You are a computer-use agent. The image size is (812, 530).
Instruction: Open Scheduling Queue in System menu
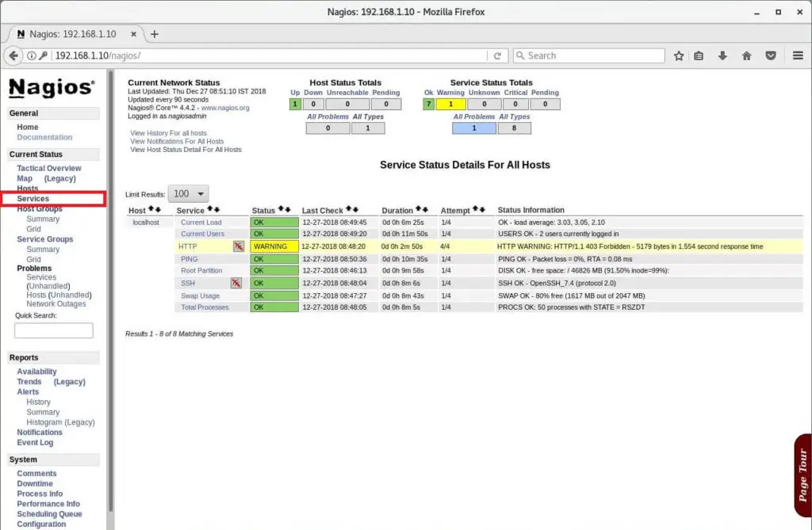pyautogui.click(x=49, y=514)
